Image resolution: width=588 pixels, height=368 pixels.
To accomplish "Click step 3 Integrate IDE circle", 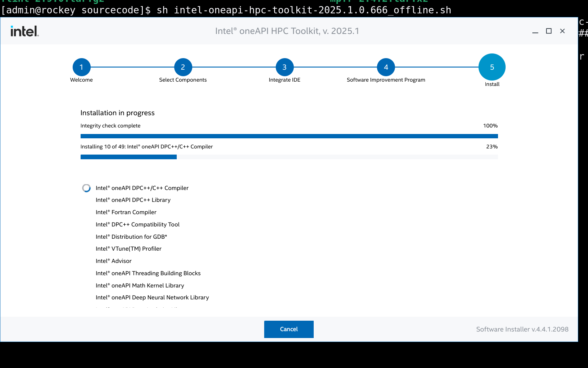I will click(x=284, y=67).
